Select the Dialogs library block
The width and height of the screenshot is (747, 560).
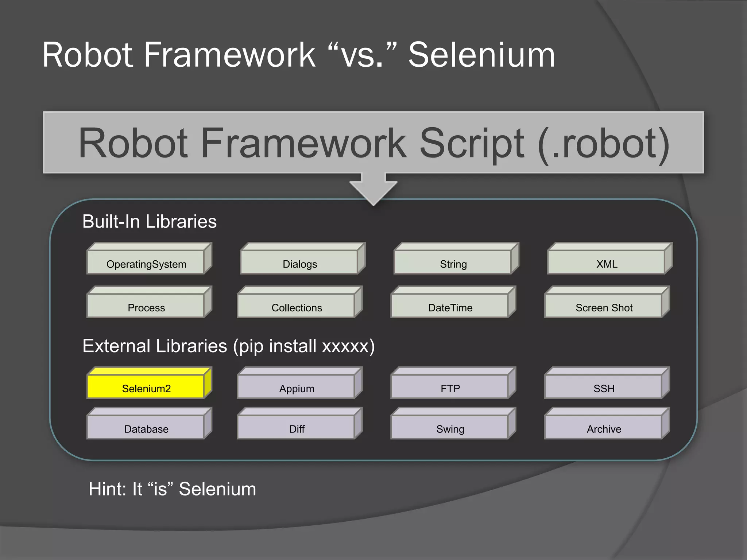coord(300,263)
